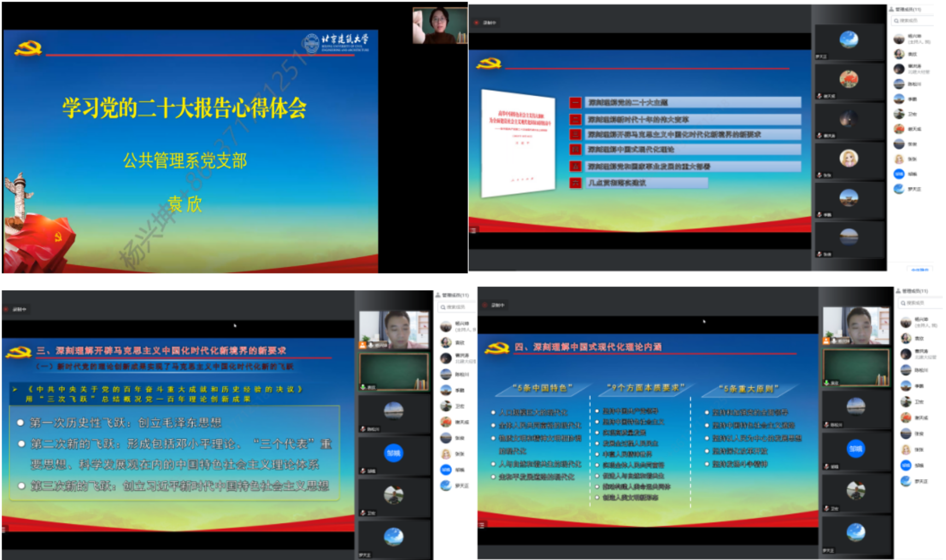Click muted mic icon on flower avatar tile, top-right
The height and width of the screenshot is (560, 946).
tap(819, 96)
